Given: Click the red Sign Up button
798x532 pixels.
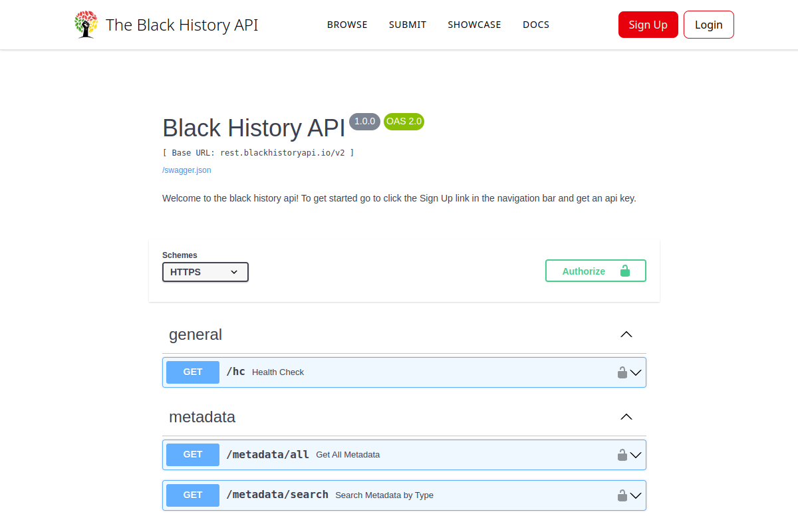Looking at the screenshot, I should [648, 25].
